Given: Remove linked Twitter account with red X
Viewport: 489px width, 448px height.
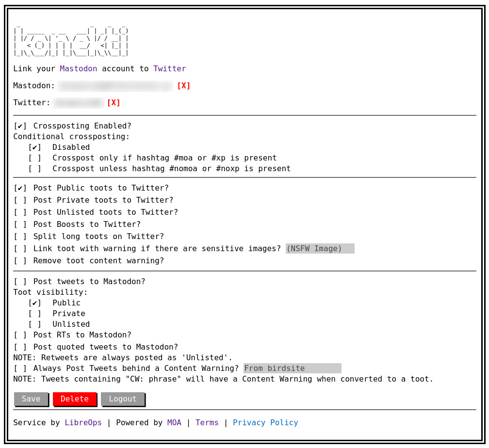Looking at the screenshot, I should pyautogui.click(x=114, y=103).
